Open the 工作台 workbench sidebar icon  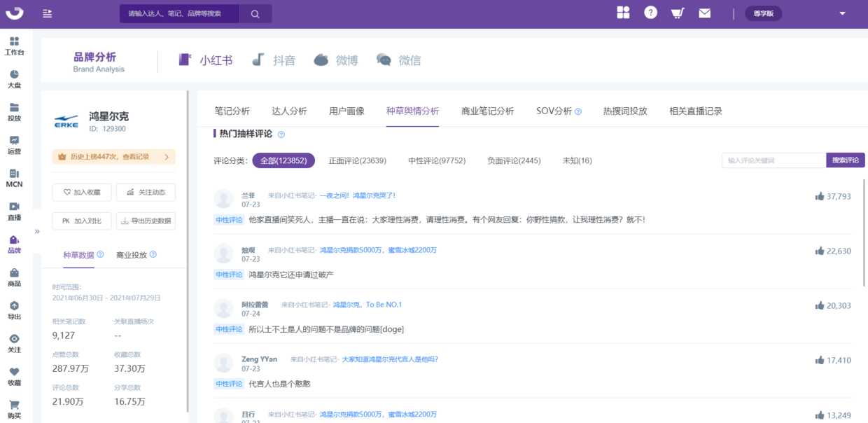coord(14,46)
